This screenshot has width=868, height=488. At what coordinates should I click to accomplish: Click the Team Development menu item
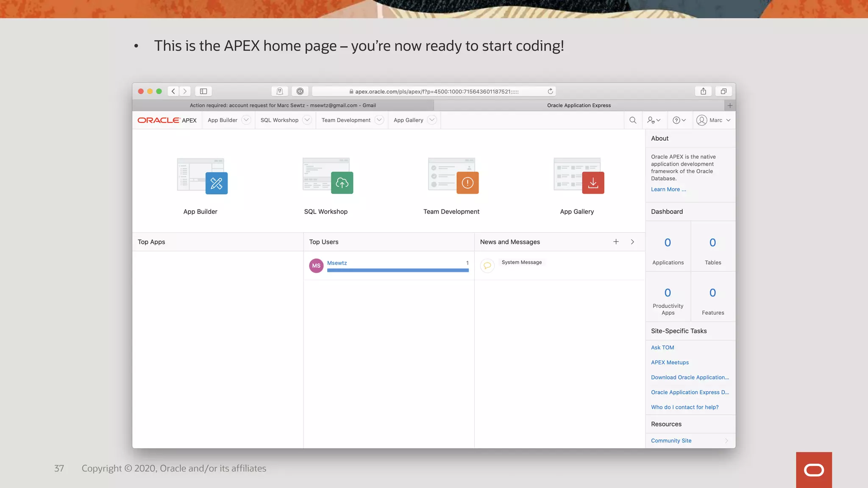346,120
